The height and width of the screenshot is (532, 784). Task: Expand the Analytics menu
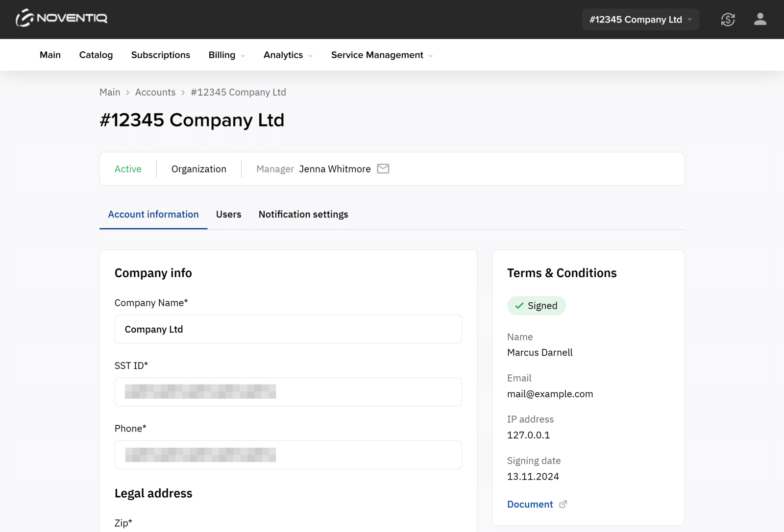[288, 55]
